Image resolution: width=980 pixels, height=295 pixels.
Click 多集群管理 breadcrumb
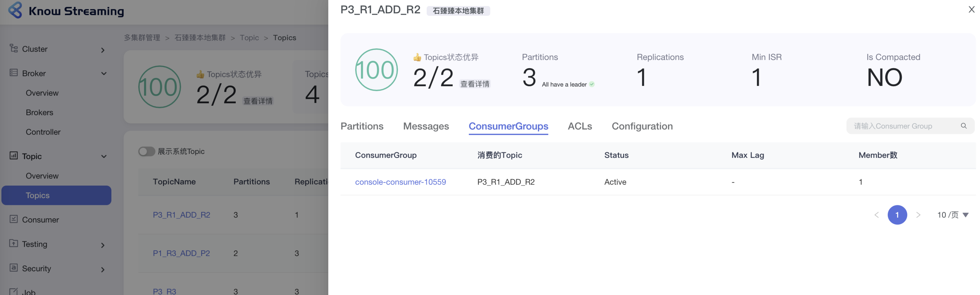(x=142, y=38)
